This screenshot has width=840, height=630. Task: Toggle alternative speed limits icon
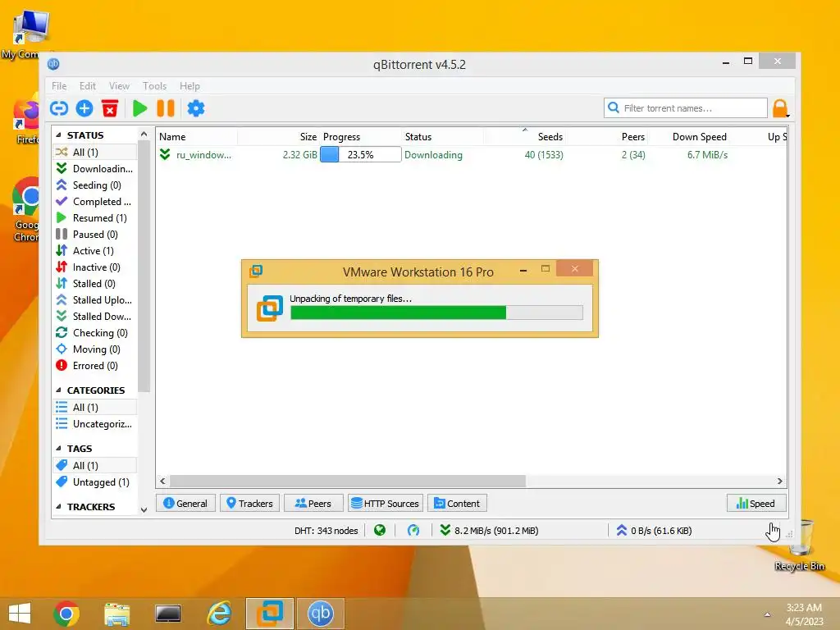[413, 531]
